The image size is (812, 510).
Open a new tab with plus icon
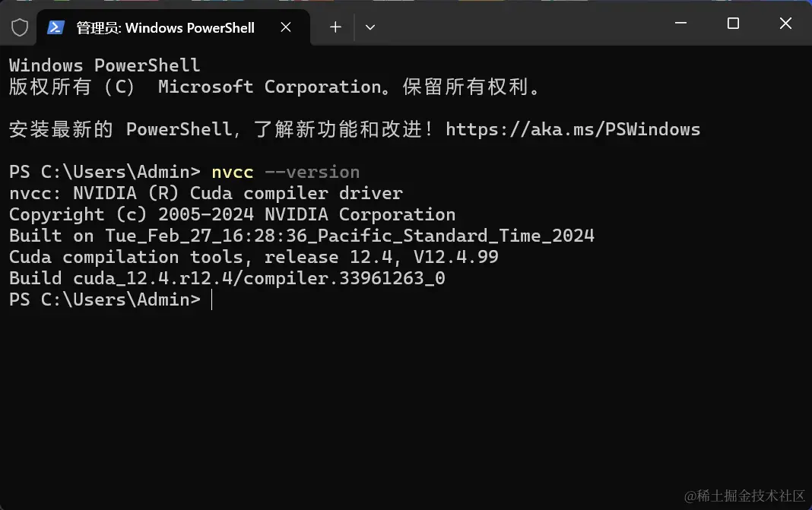335,27
